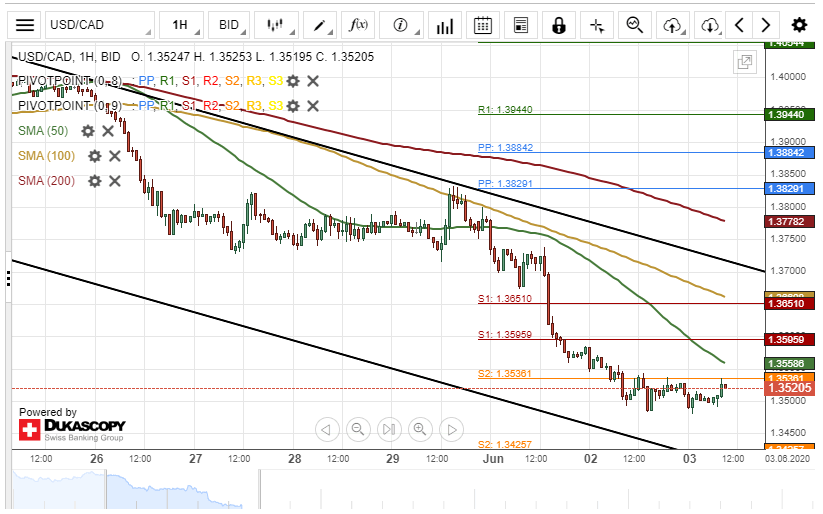Click the next arrow in toolbar
823x514 pixels.
click(765, 25)
